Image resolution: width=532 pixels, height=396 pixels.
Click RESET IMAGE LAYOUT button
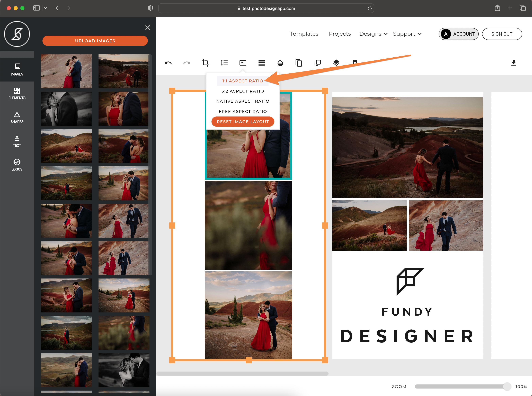tap(243, 121)
